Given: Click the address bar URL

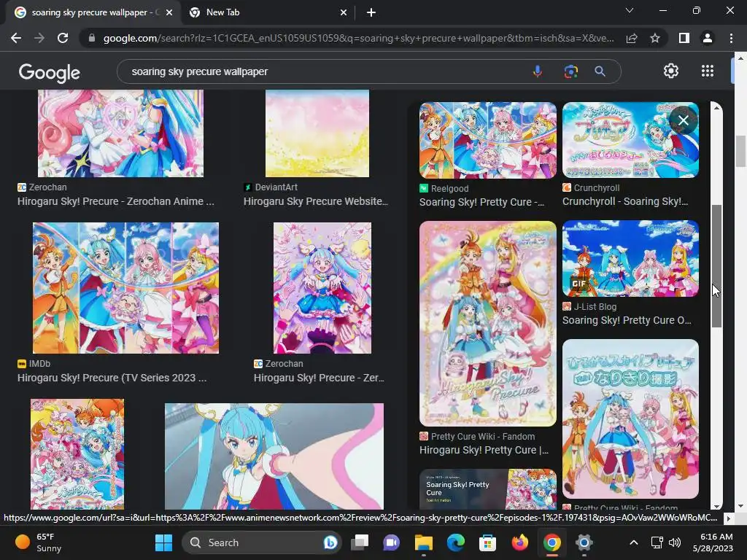Looking at the screenshot, I should [x=358, y=38].
